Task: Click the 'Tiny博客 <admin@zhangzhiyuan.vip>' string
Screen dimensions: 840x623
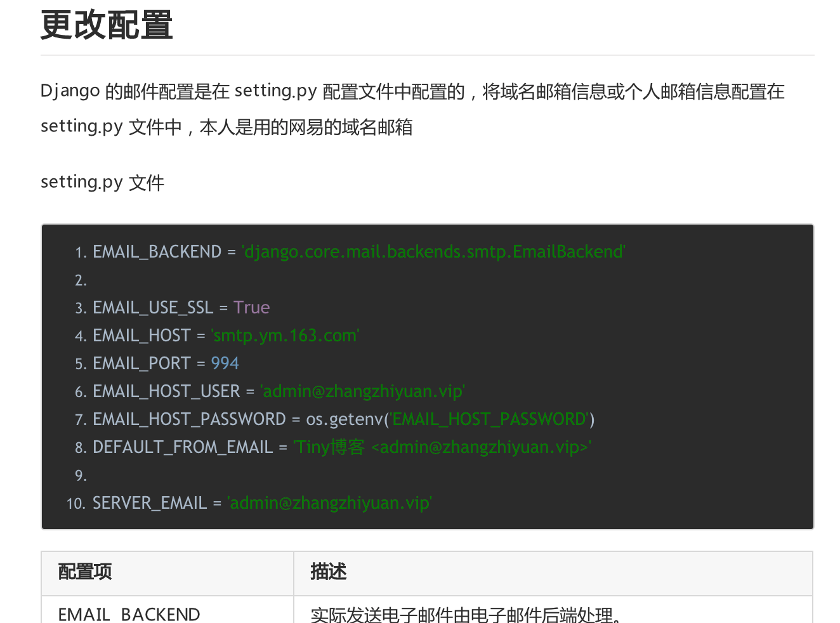Action: [x=442, y=447]
